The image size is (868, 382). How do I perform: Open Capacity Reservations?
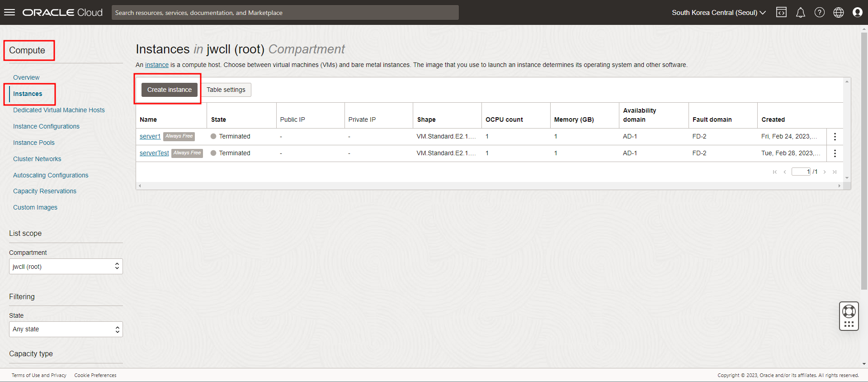click(x=45, y=191)
